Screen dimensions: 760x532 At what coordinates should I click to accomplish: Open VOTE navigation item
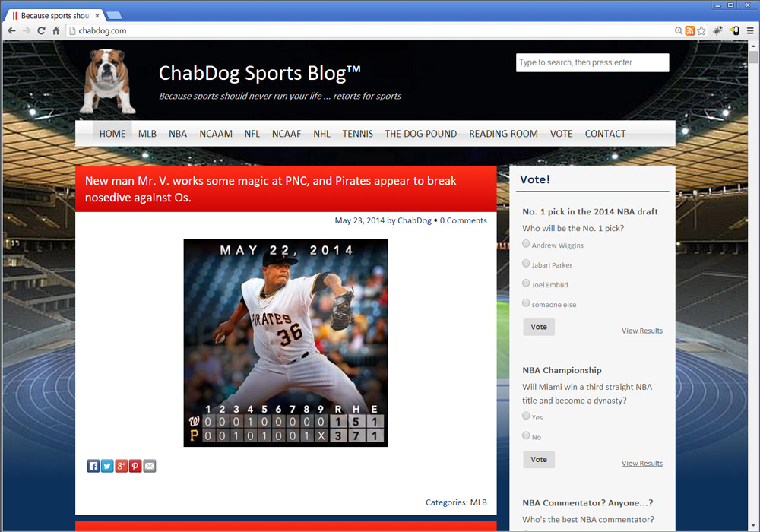(x=562, y=134)
